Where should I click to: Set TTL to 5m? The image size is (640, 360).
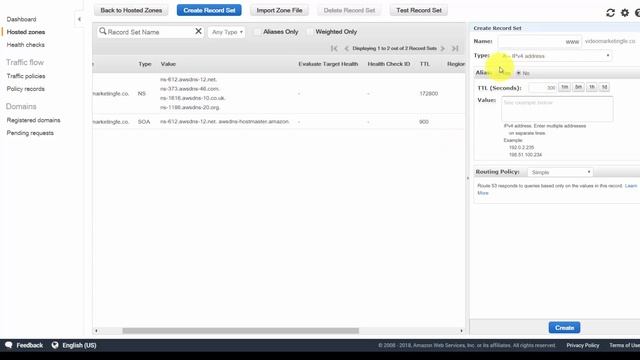click(x=578, y=87)
